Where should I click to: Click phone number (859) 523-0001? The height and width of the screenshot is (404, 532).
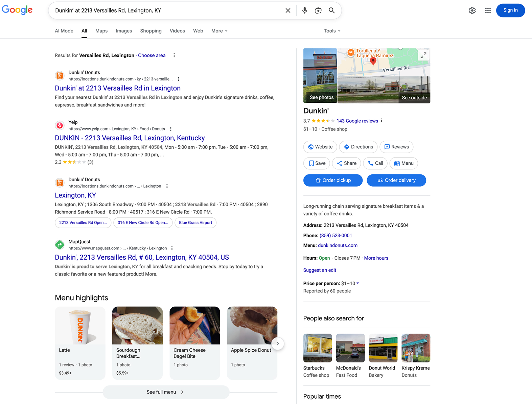(x=336, y=236)
